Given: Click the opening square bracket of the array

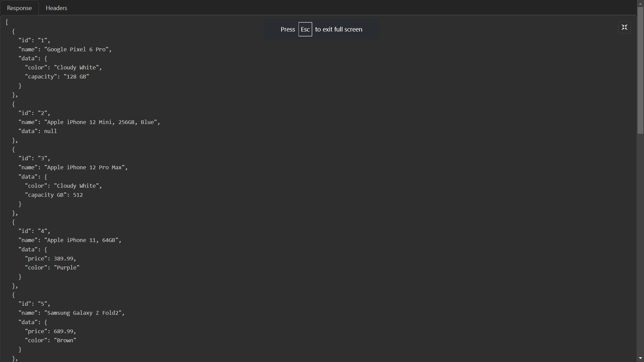Looking at the screenshot, I should 7,22.
